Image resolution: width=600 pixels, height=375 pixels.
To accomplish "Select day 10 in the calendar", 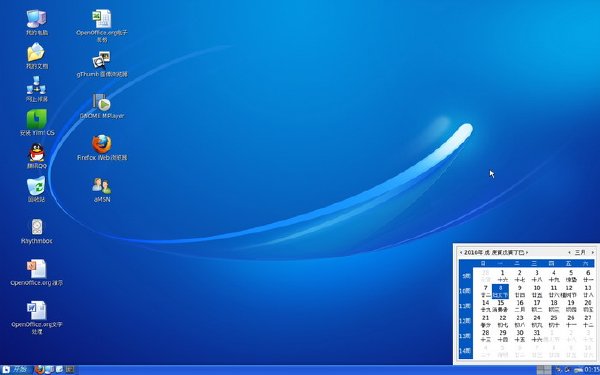I will 537,291.
